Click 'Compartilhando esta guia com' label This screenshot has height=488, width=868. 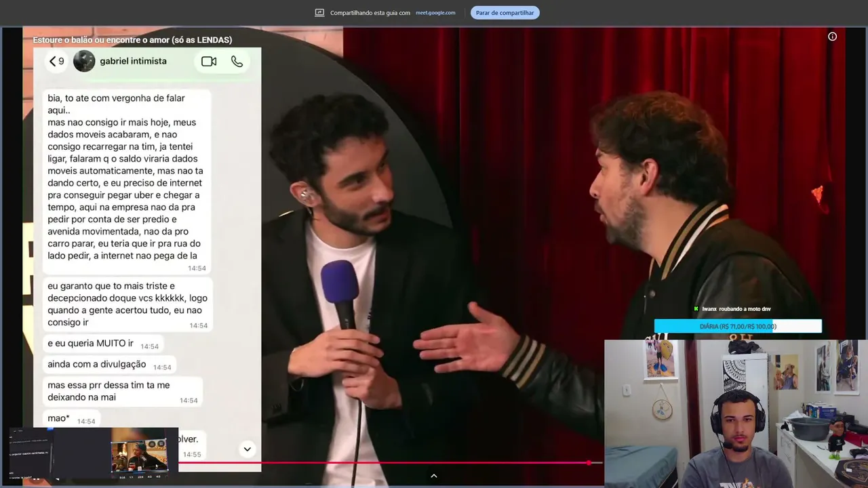coord(370,13)
